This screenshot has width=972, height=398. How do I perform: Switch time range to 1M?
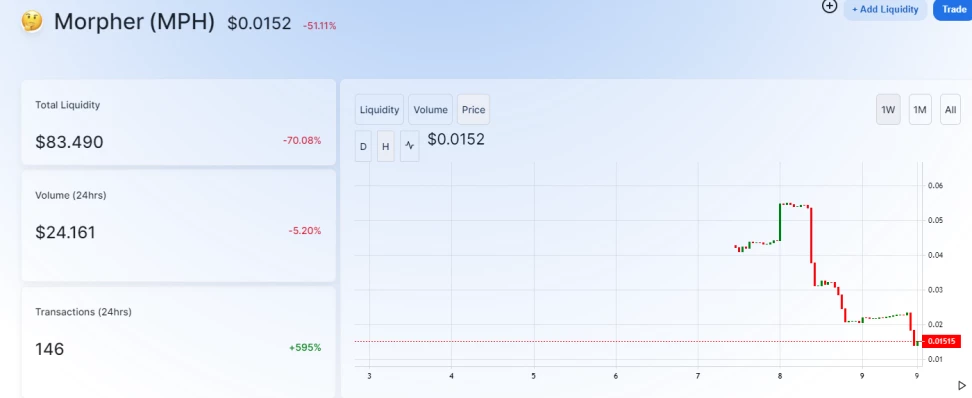point(920,110)
